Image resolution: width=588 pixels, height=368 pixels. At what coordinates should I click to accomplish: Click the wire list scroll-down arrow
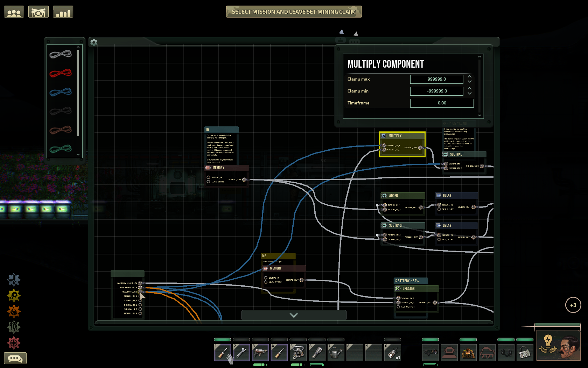click(x=78, y=155)
